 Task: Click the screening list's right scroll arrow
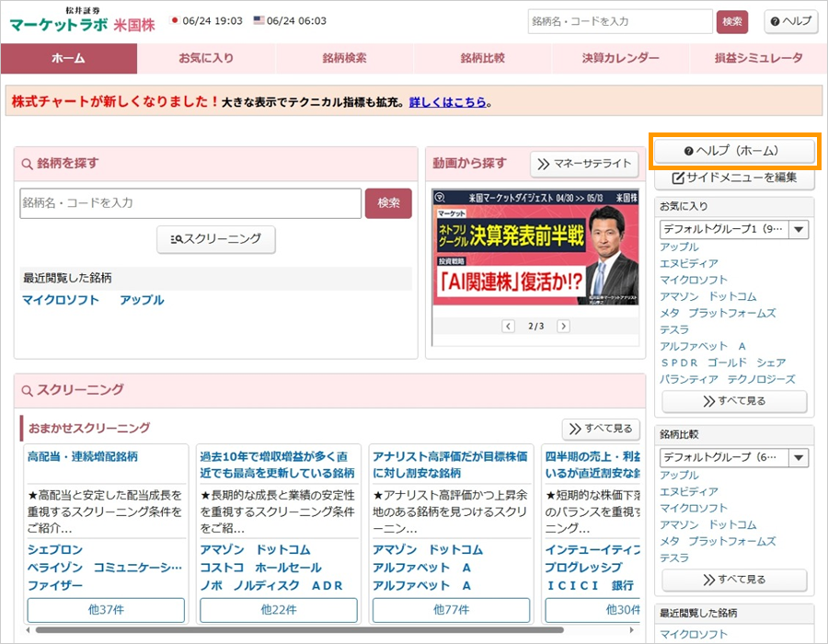click(x=631, y=630)
